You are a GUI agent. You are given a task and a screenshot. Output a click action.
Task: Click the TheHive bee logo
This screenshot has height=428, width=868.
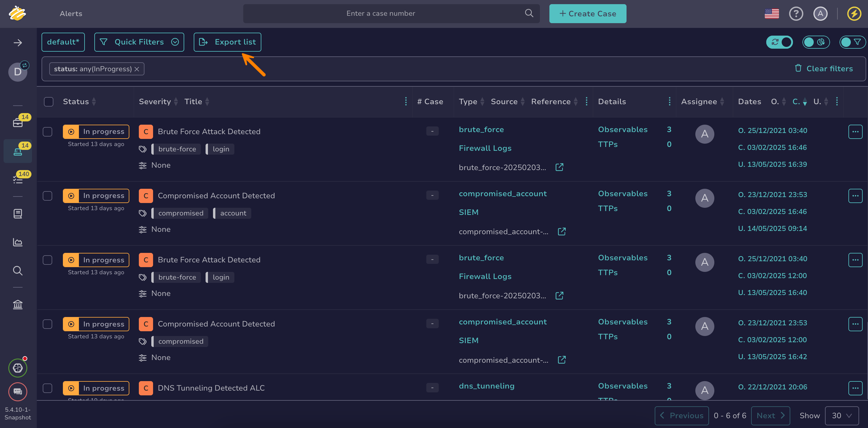click(18, 13)
